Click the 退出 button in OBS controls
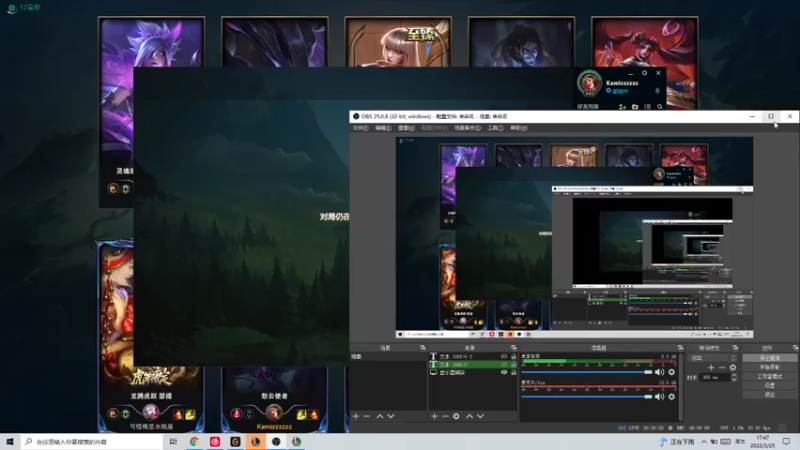Screen dimensions: 800x450 point(769,395)
